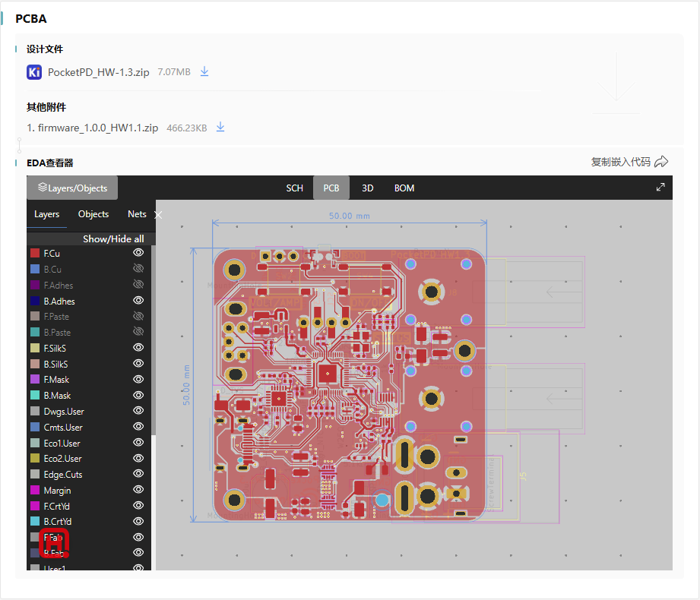Open the 3D view tab
This screenshot has height=600, width=700.
[367, 188]
